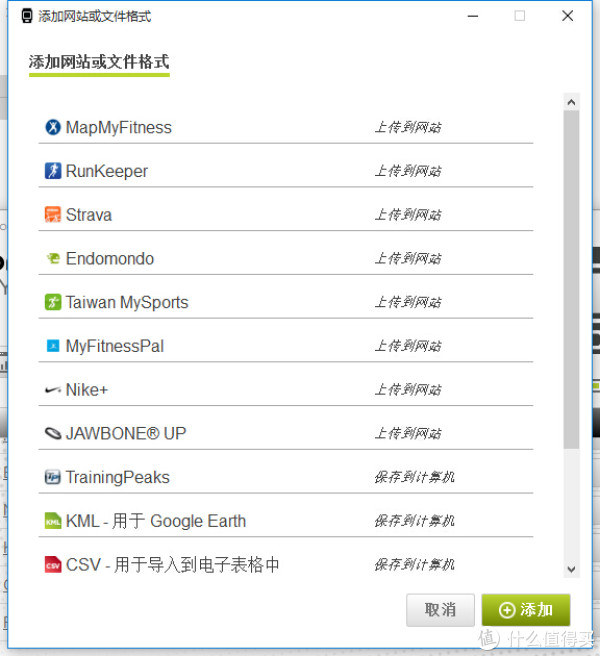Image resolution: width=600 pixels, height=656 pixels.
Task: Select the Taiwan MySports entry
Action: click(x=286, y=302)
